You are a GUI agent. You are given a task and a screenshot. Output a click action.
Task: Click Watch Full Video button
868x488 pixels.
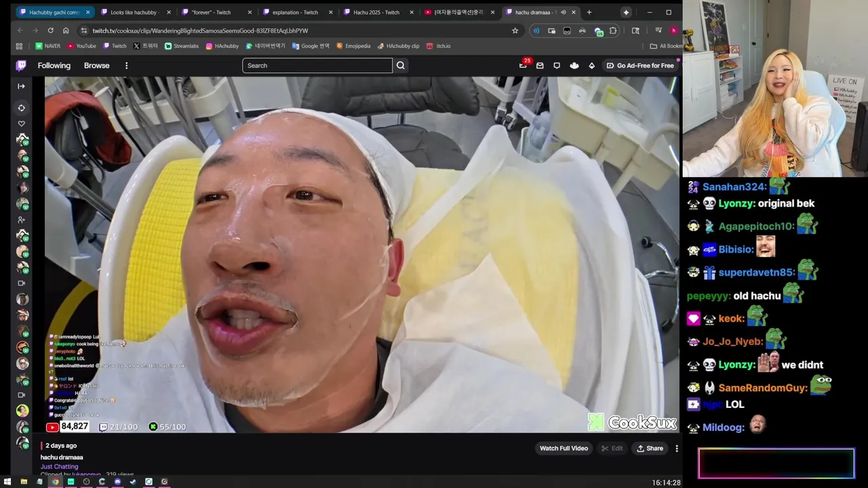[x=564, y=448]
